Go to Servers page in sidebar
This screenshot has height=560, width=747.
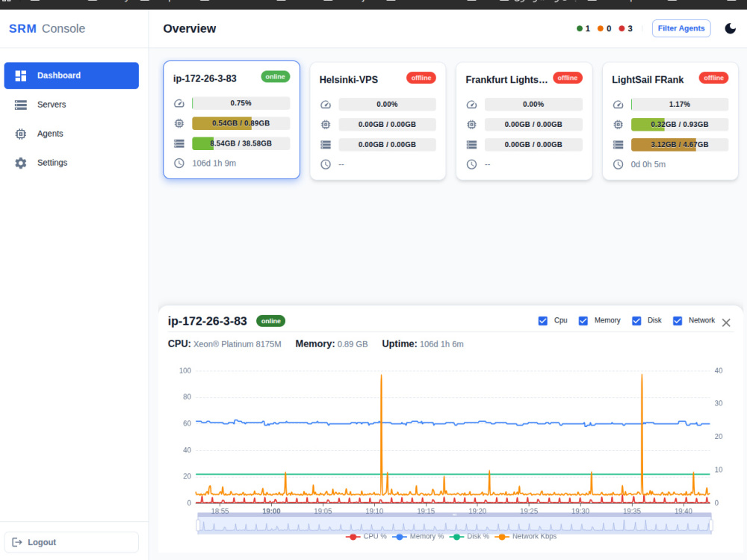72,105
